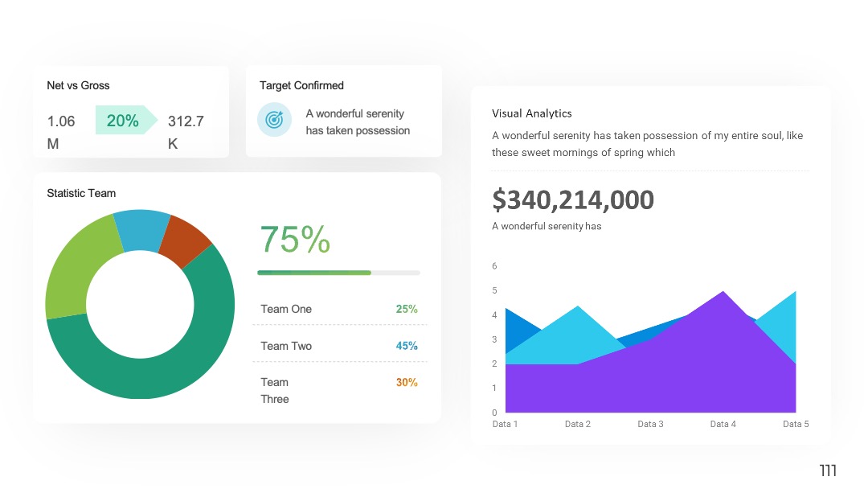Click the Data 3 axis label
Viewport: 868px width, 489px height.
point(650,424)
